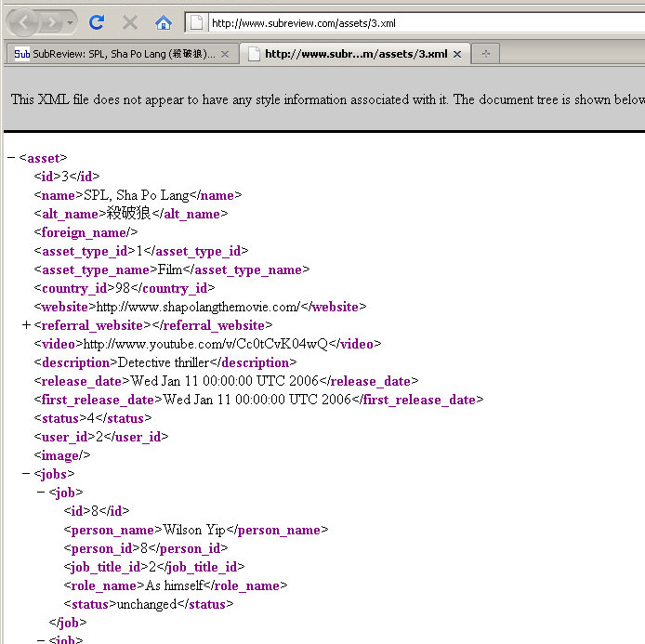The width and height of the screenshot is (645, 644).
Task: Click the page icon in address bar
Action: tap(198, 22)
